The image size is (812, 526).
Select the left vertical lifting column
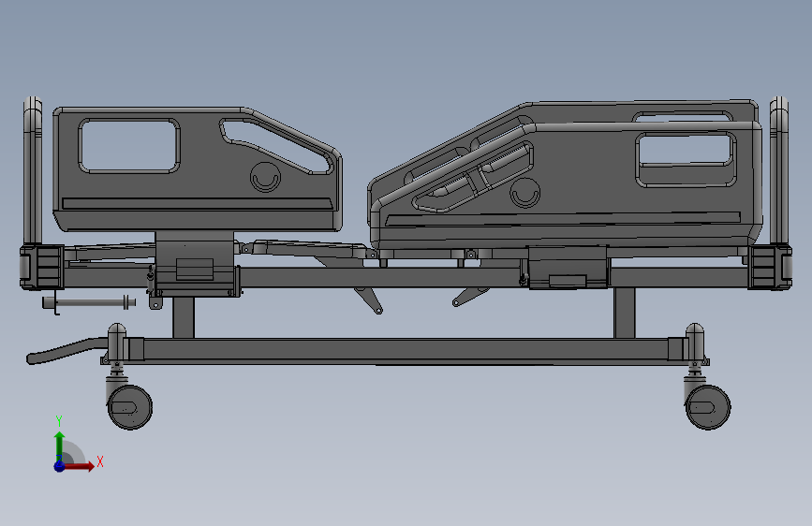(x=184, y=317)
